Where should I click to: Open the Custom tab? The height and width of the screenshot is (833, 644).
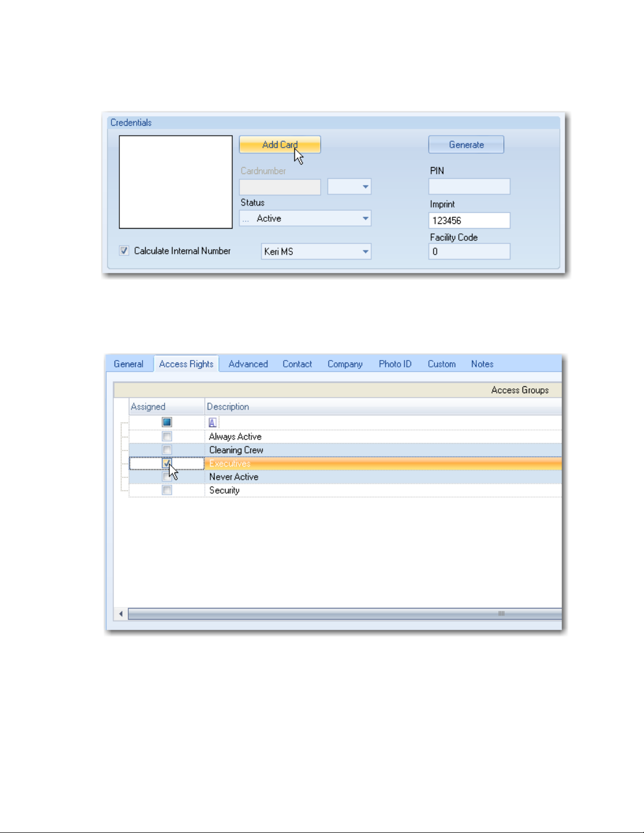click(x=442, y=364)
